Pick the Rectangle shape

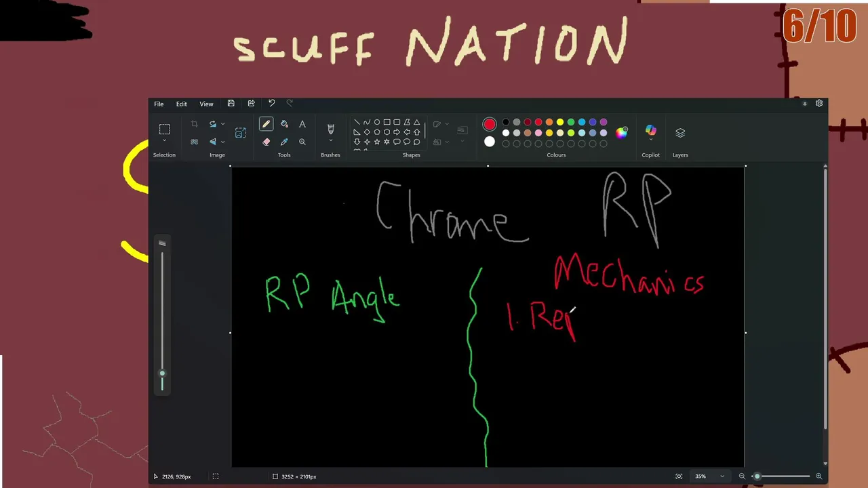pos(387,123)
